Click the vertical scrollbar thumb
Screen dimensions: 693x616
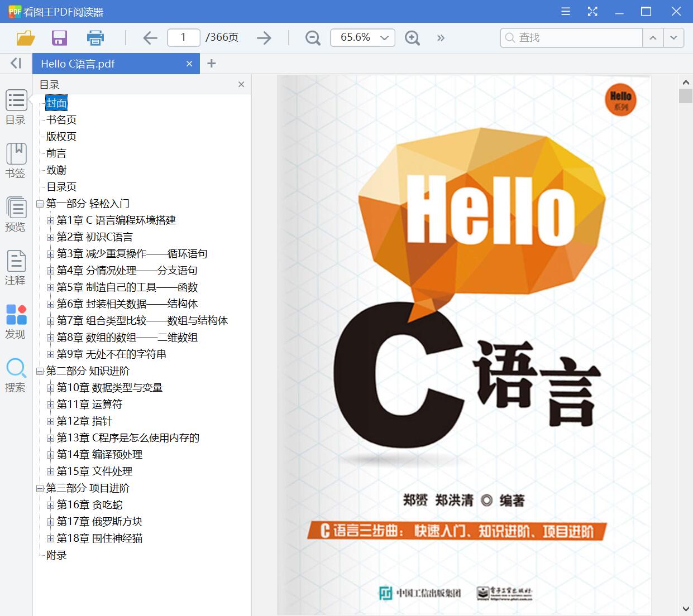tap(686, 96)
